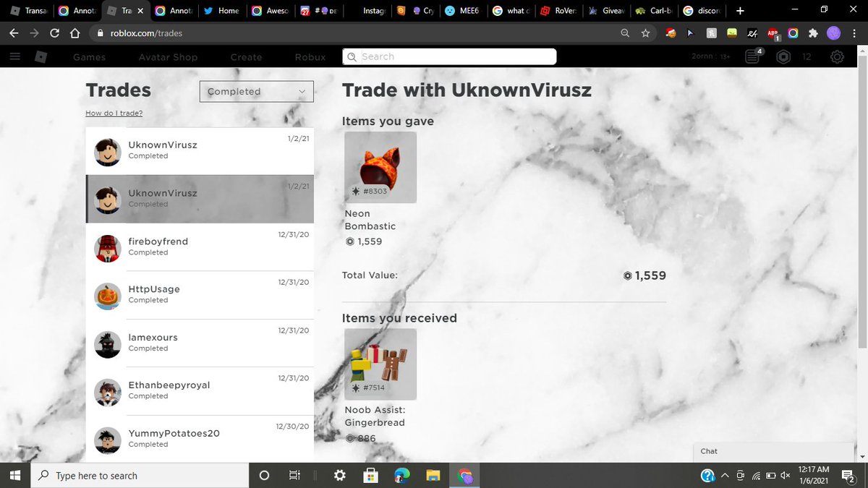868x488 pixels.
Task: Switch to the Carl-bot browser tab
Action: (654, 11)
